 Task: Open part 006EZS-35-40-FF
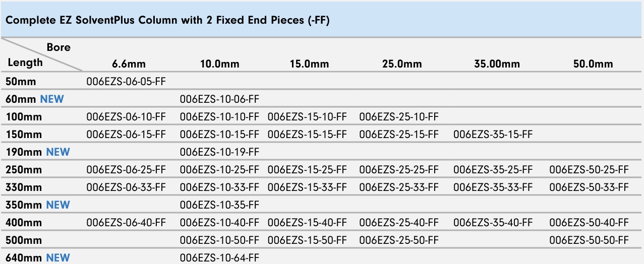coord(493,223)
